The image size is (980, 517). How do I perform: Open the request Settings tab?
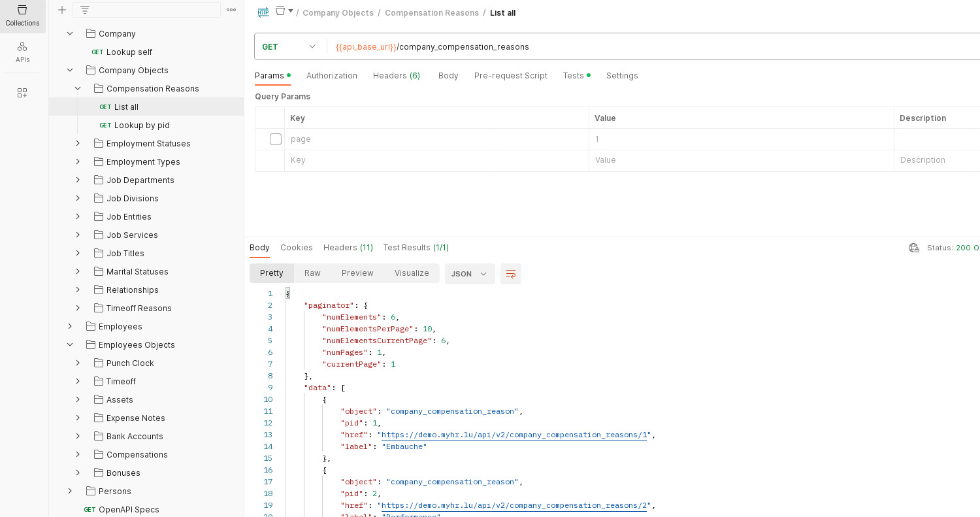pos(622,76)
